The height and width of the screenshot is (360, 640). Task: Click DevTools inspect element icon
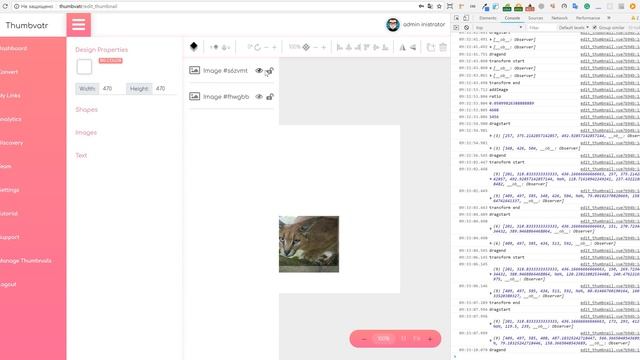[457, 18]
